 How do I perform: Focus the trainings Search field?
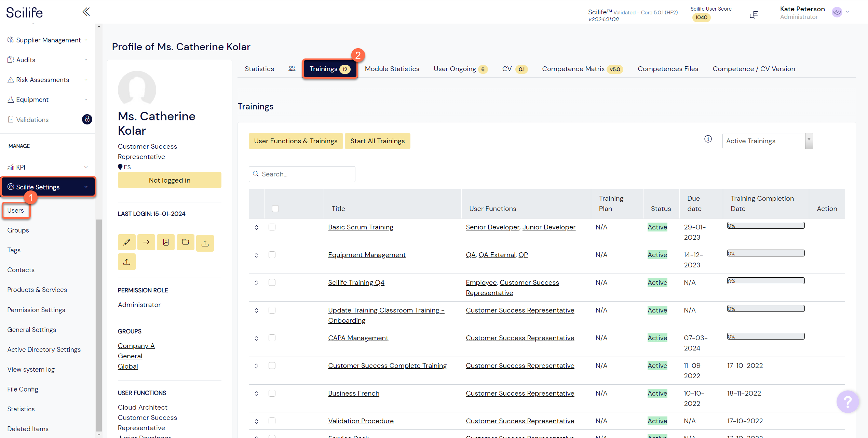[302, 174]
